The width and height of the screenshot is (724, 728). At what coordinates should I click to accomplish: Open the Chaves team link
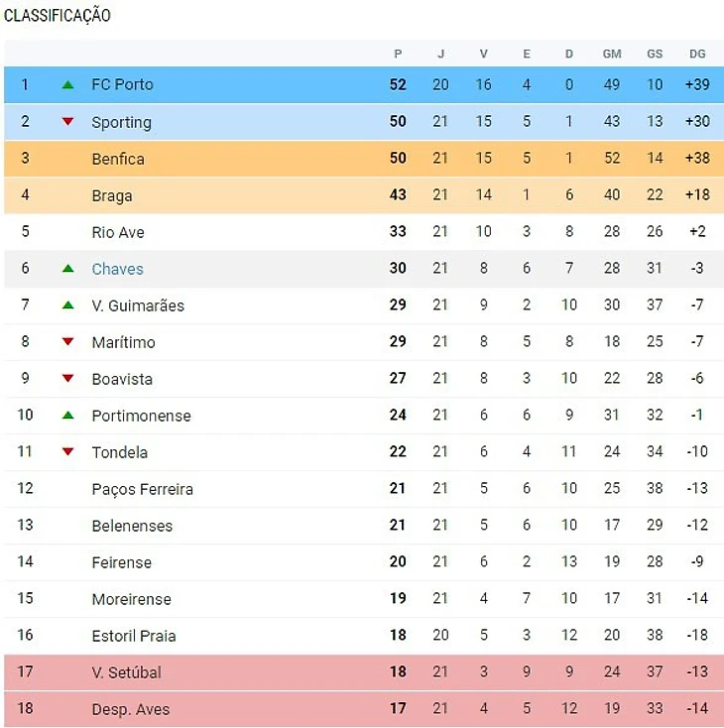[x=117, y=269]
